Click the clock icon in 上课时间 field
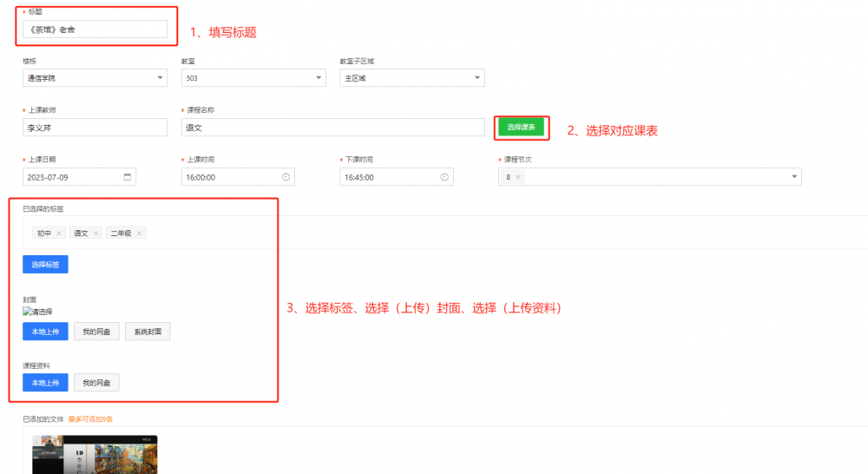868x474 pixels. pyautogui.click(x=286, y=177)
